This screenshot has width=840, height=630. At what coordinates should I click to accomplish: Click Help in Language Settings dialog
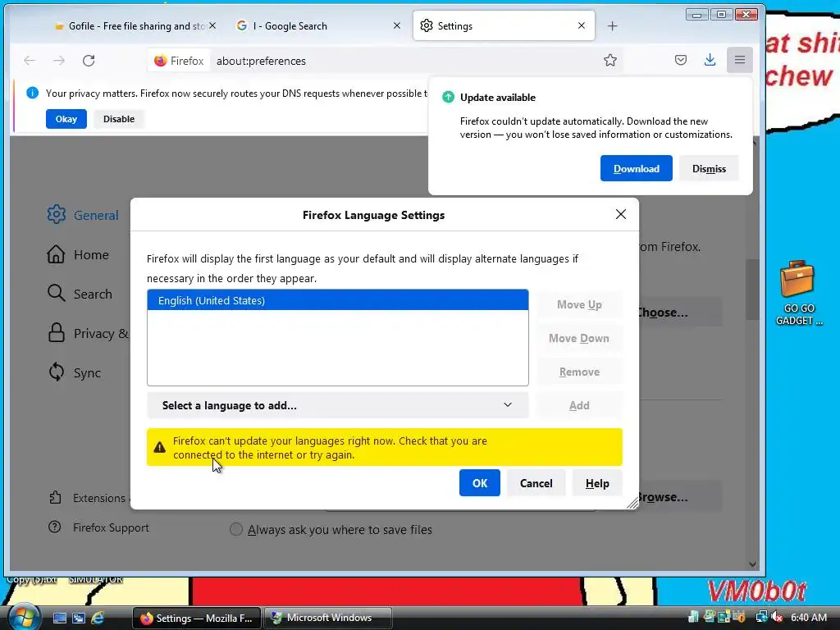pyautogui.click(x=597, y=482)
